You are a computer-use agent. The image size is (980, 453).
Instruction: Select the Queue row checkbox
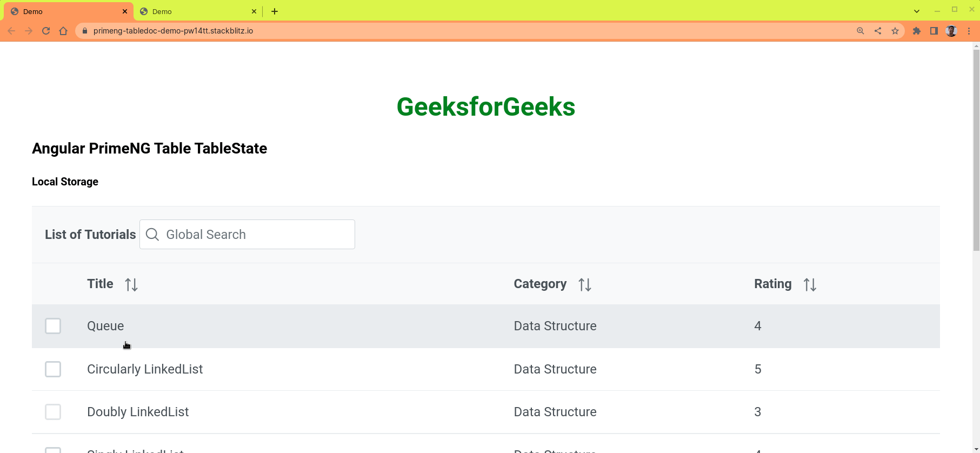[x=53, y=326]
